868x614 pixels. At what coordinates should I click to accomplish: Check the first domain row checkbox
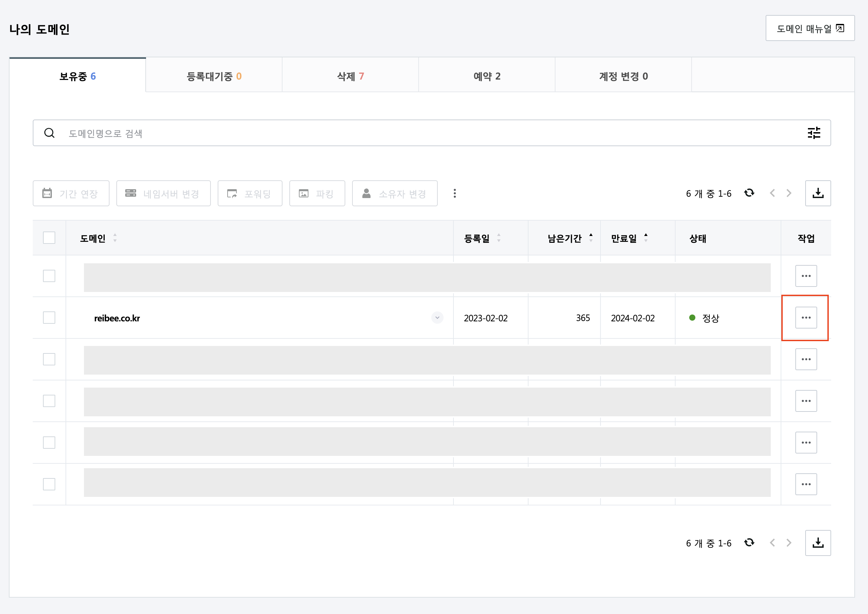pyautogui.click(x=49, y=276)
